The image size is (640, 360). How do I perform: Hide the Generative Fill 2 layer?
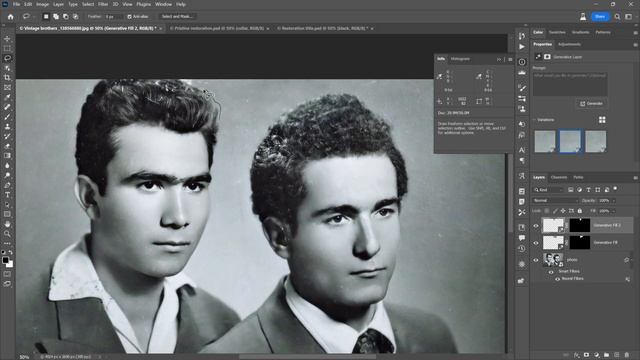(536, 225)
